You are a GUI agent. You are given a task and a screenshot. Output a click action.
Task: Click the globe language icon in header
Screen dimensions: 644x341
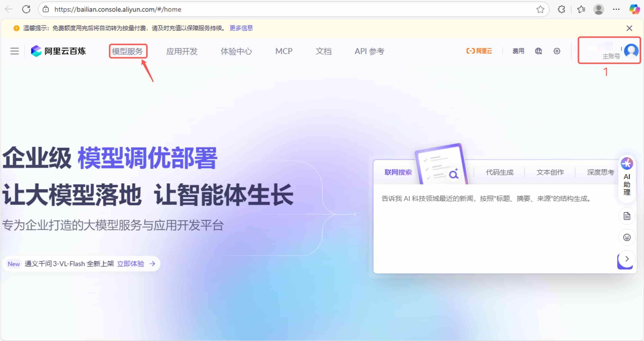538,51
